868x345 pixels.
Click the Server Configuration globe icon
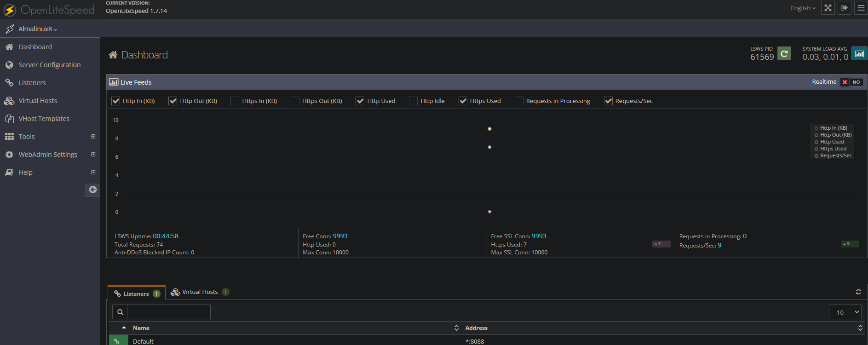9,65
